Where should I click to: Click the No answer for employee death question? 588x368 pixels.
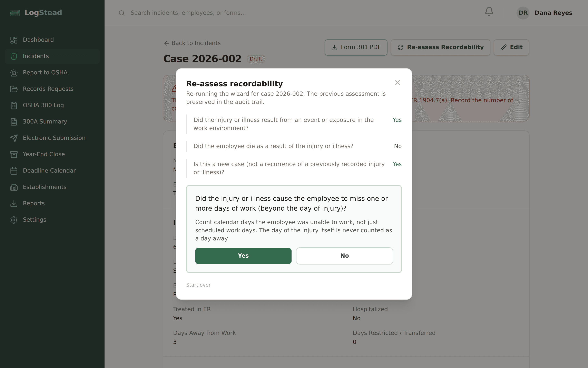(x=398, y=146)
